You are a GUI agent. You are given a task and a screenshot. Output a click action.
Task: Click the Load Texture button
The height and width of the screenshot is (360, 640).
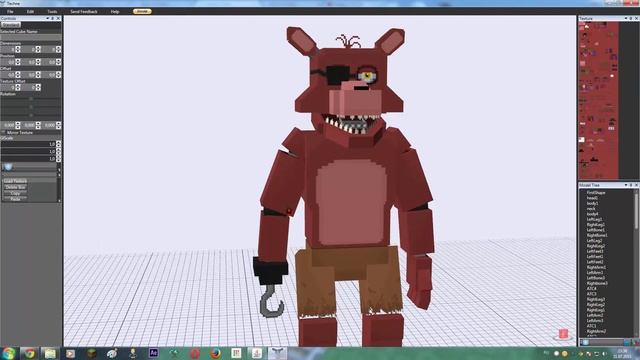tap(16, 181)
